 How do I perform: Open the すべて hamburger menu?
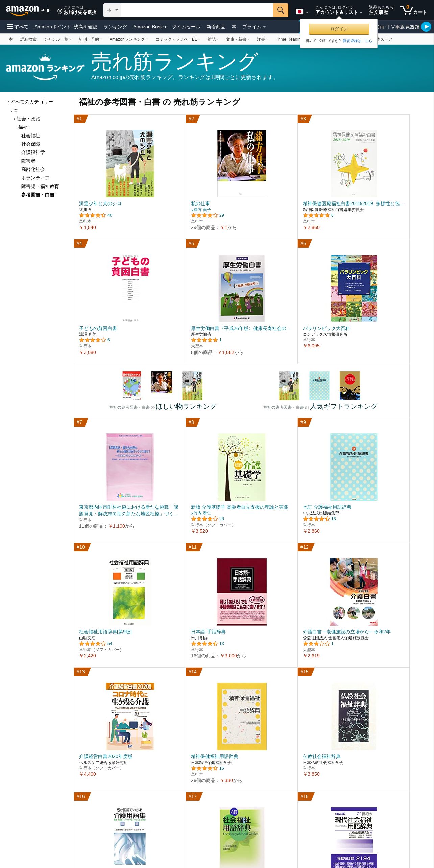click(x=17, y=27)
